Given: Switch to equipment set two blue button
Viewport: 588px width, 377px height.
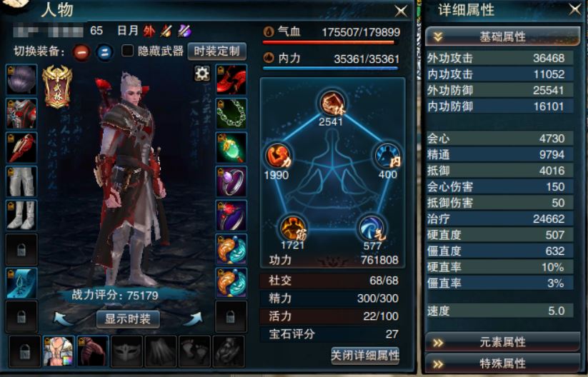Looking at the screenshot, I should pos(104,52).
